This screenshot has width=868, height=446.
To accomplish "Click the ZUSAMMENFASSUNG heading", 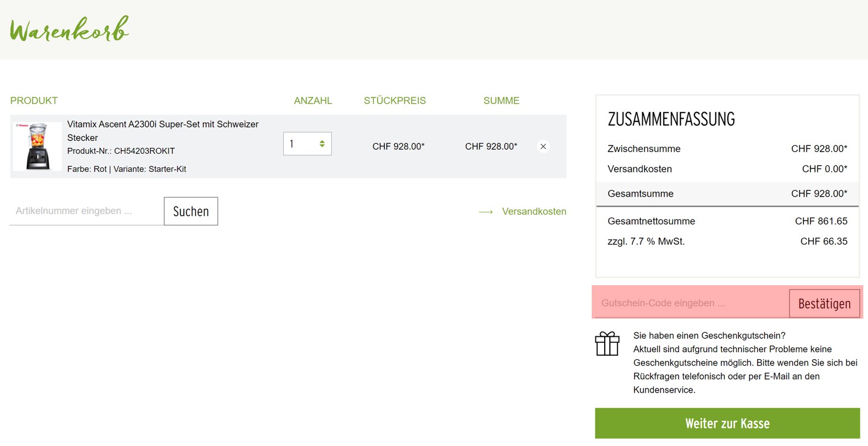I will [x=672, y=119].
